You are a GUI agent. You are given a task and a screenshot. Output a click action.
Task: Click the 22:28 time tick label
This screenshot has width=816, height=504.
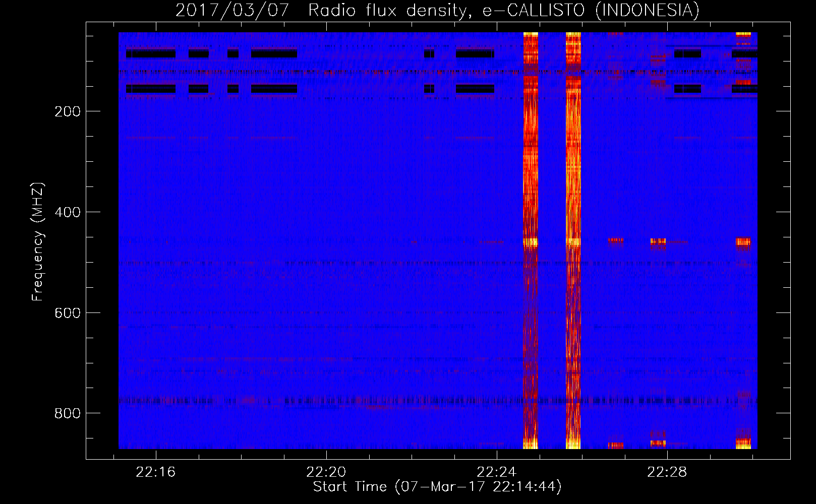(667, 472)
